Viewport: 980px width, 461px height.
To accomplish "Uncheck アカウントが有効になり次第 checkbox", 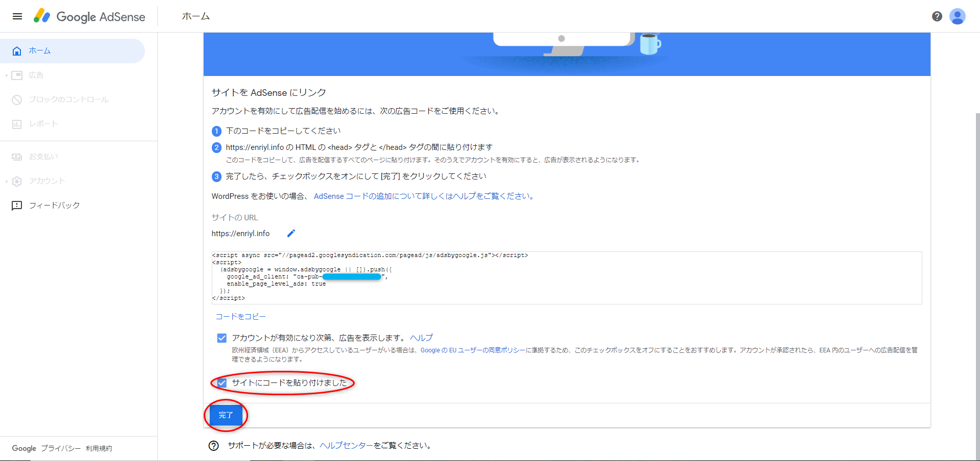I will click(222, 338).
